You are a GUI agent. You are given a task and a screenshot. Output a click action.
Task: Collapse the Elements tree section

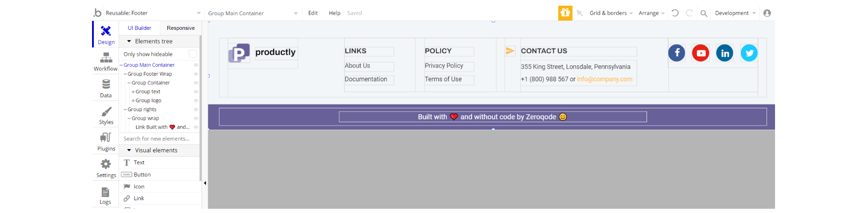tap(129, 41)
